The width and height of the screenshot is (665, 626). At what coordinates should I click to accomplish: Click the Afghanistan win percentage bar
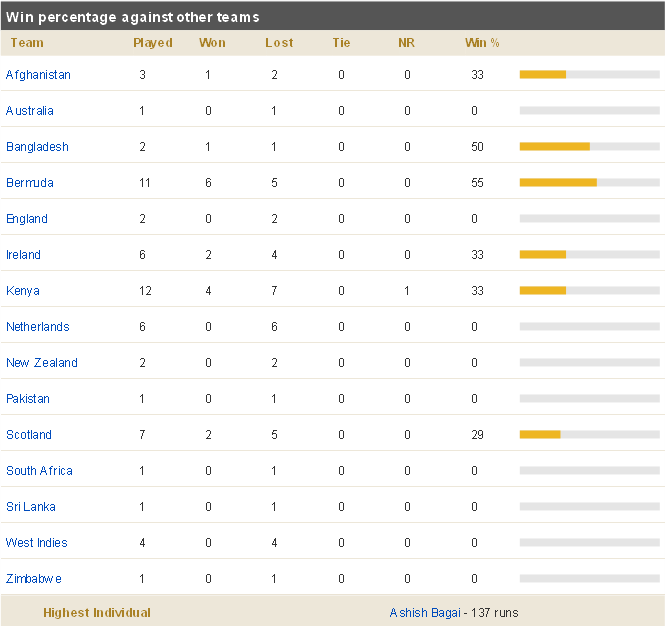[590, 75]
